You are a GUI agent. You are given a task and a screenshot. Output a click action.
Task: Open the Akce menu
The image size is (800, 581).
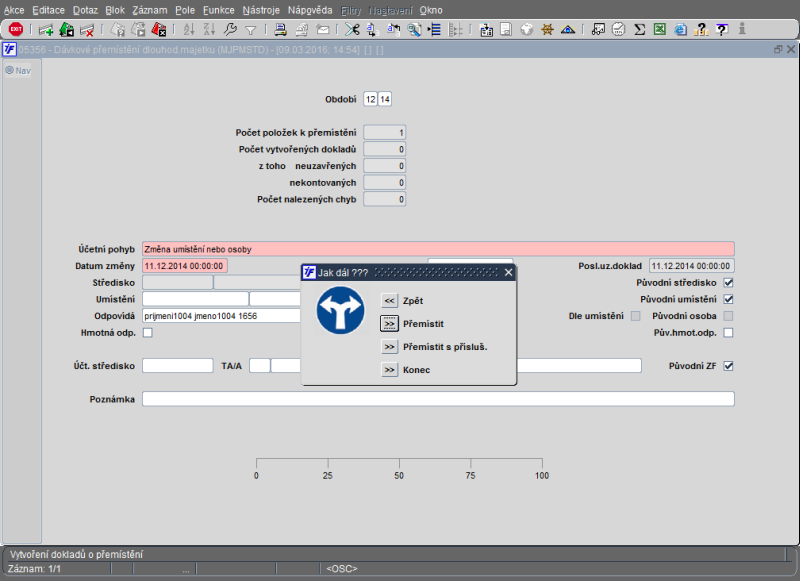tap(14, 10)
